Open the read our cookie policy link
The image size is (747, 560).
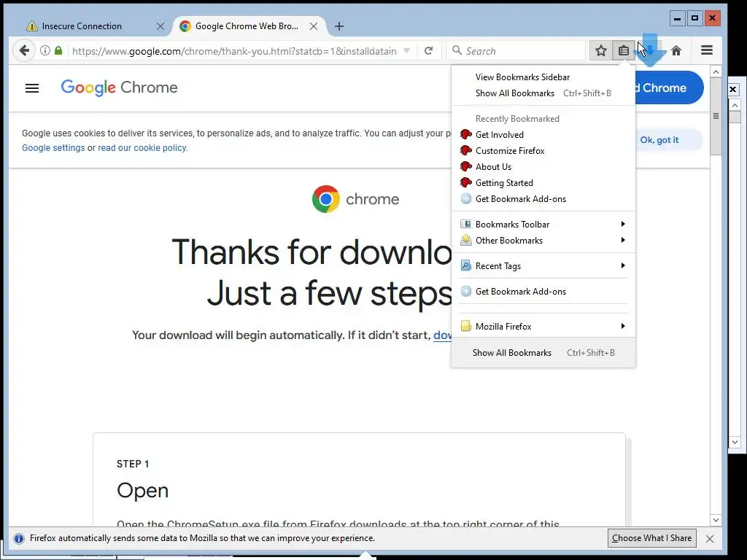point(142,148)
